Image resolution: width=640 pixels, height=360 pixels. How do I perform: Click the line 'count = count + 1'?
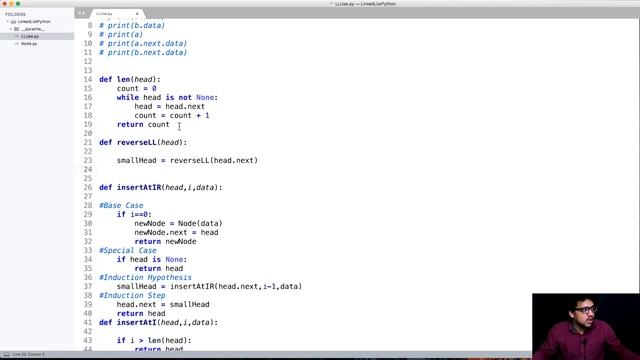pos(172,115)
